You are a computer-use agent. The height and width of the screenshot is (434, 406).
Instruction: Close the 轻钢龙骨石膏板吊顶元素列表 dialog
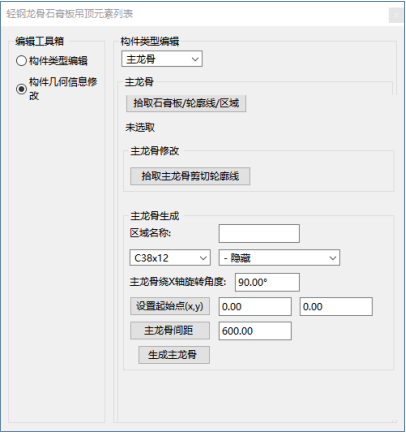coord(396,15)
